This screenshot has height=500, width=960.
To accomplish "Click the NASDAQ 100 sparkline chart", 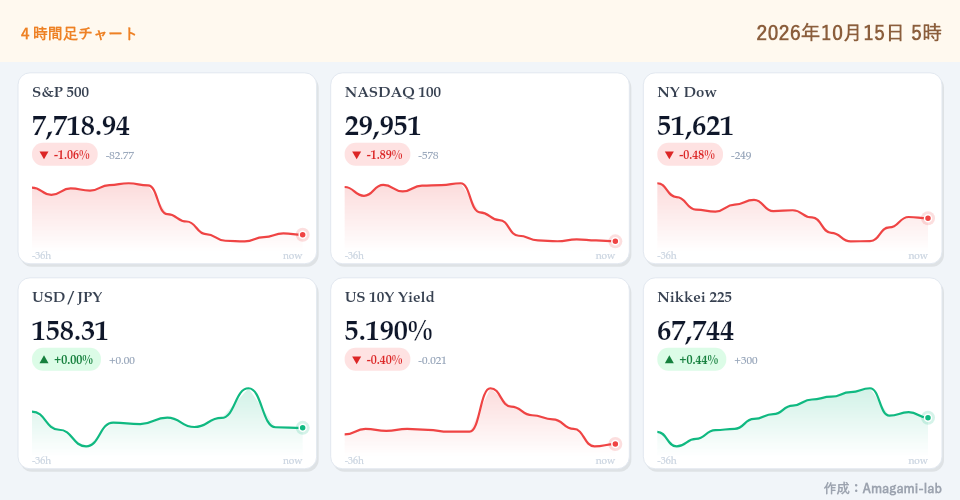I will coord(480,215).
